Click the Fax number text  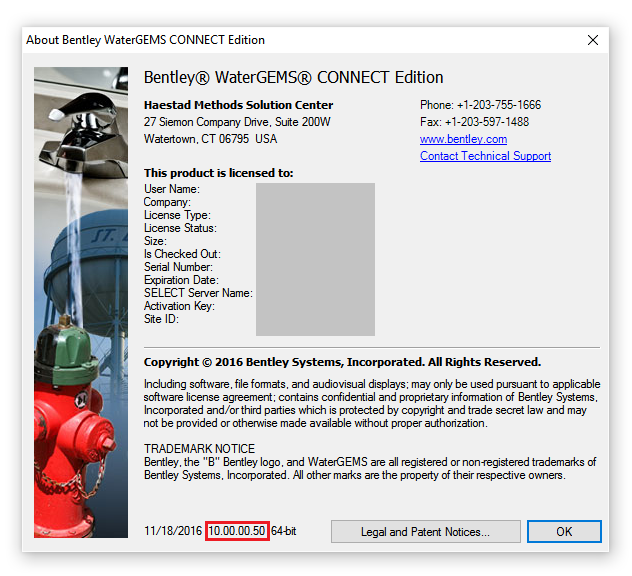coord(474,122)
